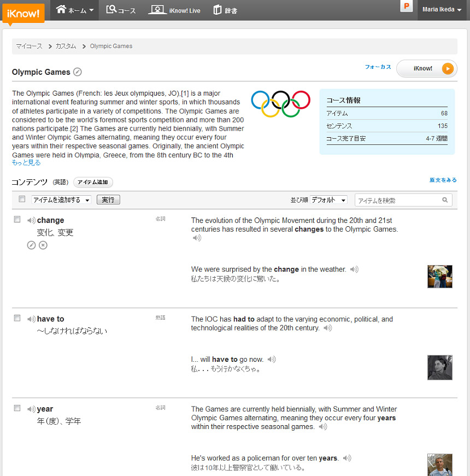Play audio for the word 'year'

(x=31, y=409)
